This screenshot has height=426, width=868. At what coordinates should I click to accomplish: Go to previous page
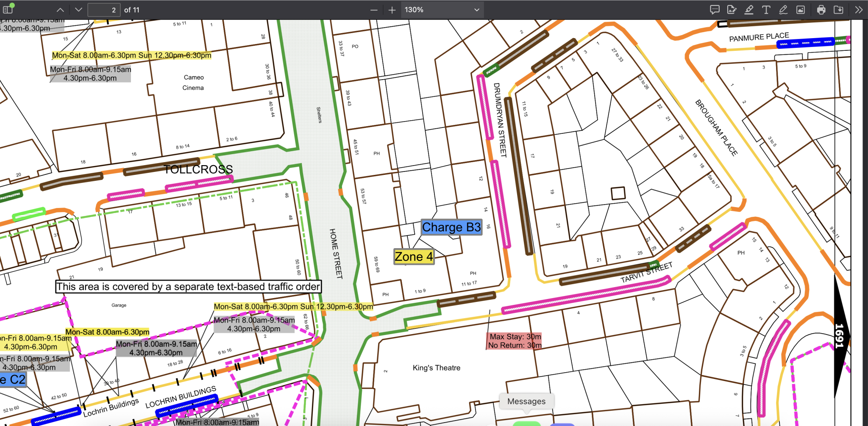pos(61,10)
